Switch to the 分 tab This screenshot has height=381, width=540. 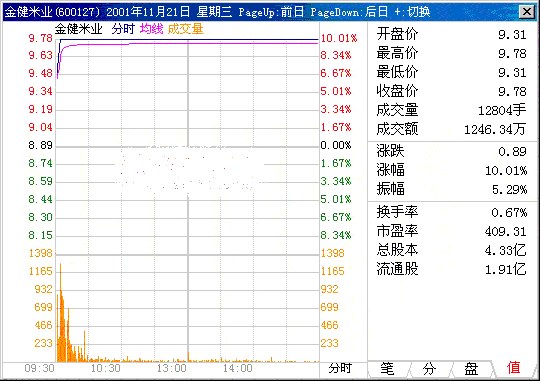coord(429,369)
